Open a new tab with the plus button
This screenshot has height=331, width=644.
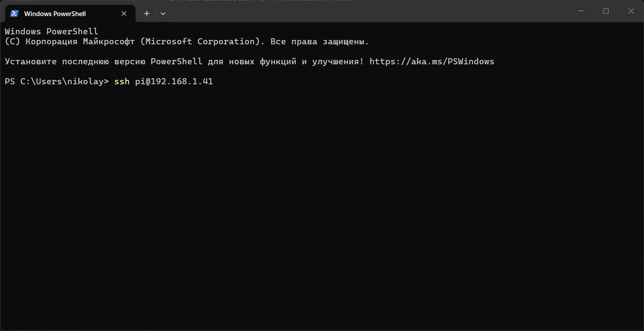coord(146,13)
